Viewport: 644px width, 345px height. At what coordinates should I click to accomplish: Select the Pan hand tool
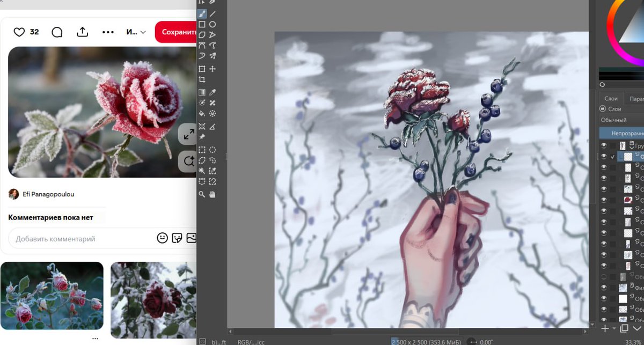pyautogui.click(x=213, y=194)
